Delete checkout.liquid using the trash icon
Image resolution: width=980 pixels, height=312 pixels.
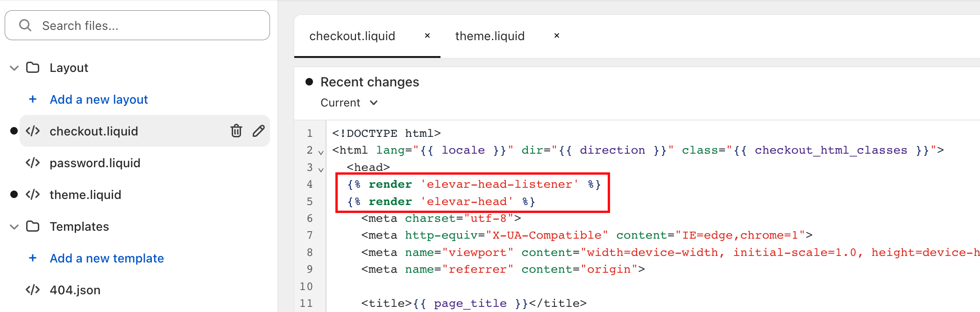236,131
